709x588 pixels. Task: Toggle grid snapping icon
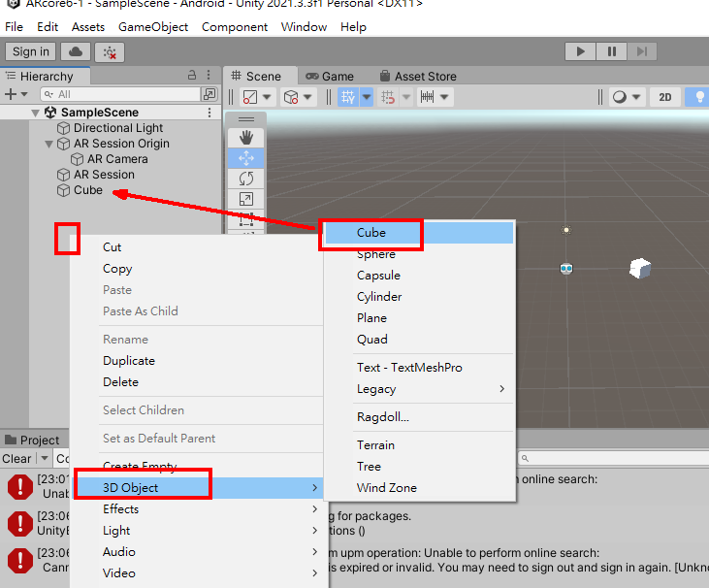[x=388, y=97]
